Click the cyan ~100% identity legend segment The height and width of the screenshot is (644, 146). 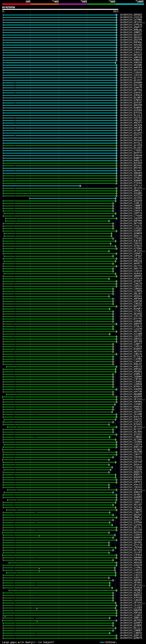[x=130, y=4]
